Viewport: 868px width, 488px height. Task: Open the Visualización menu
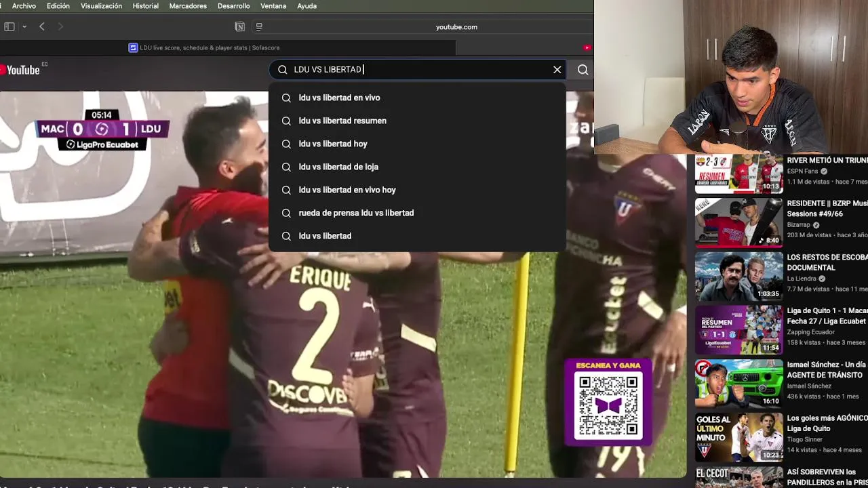[101, 6]
